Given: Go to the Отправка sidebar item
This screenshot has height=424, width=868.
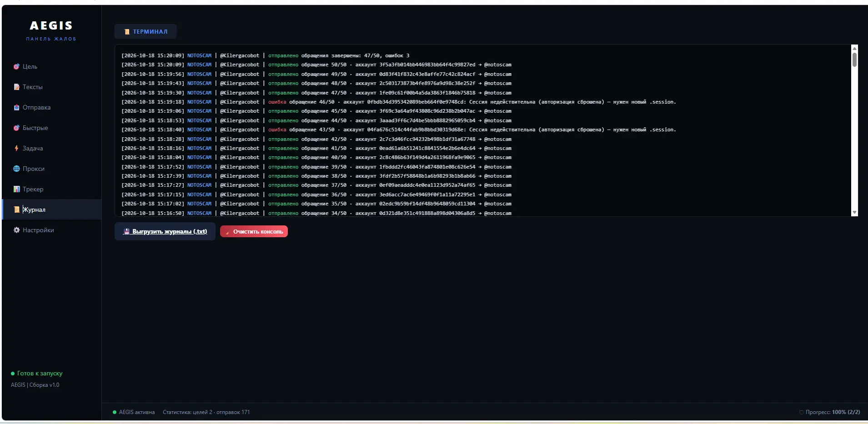Looking at the screenshot, I should [x=51, y=107].
